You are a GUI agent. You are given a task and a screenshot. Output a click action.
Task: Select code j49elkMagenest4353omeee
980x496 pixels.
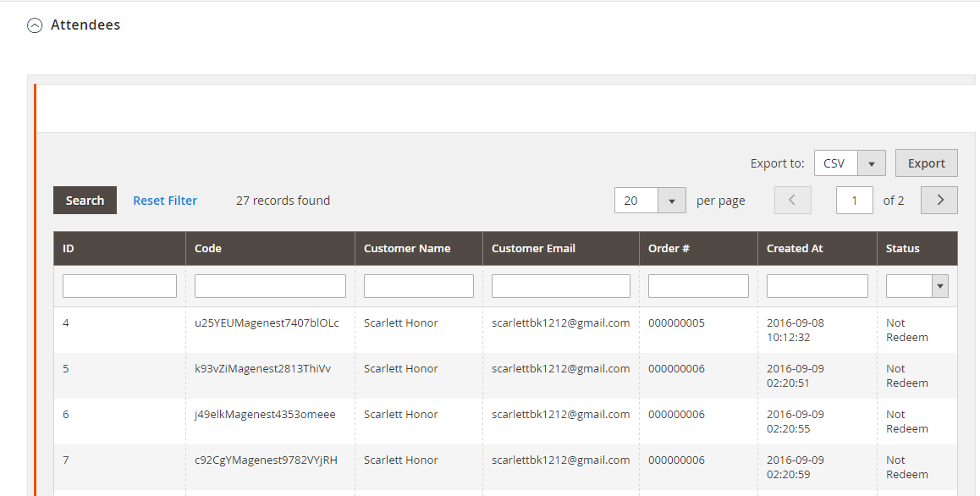click(x=265, y=414)
